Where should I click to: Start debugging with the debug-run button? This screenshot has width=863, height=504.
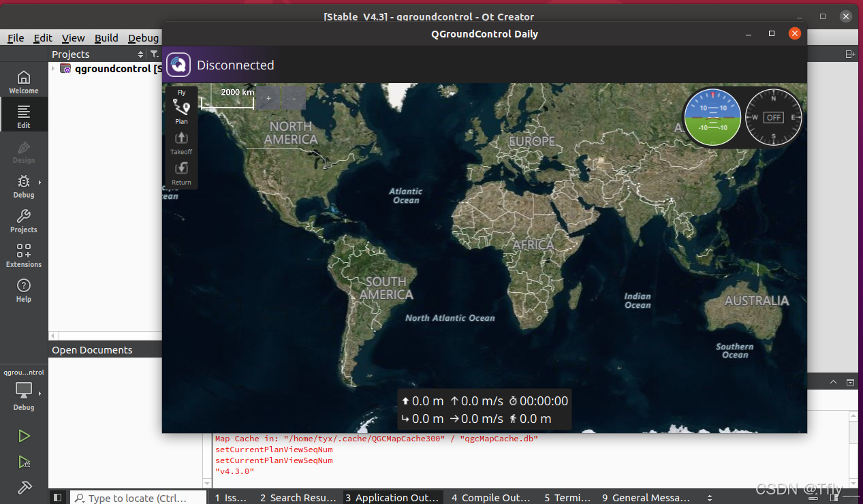point(24,462)
